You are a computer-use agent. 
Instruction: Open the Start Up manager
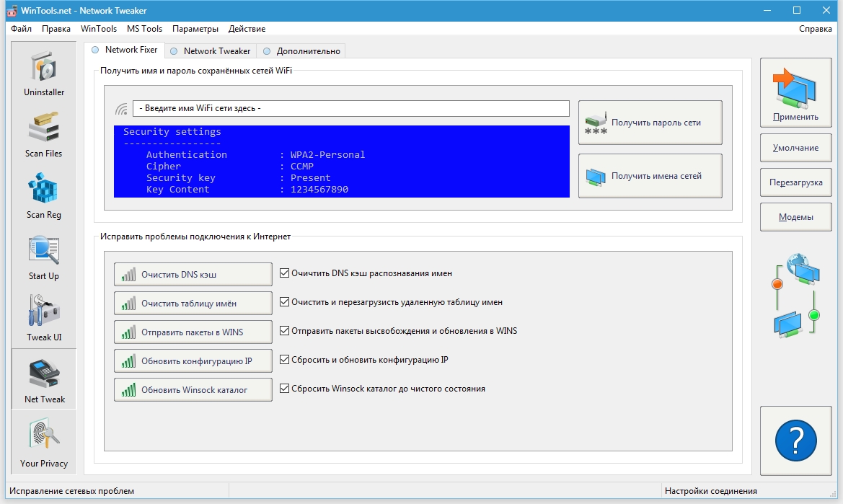pos(43,256)
